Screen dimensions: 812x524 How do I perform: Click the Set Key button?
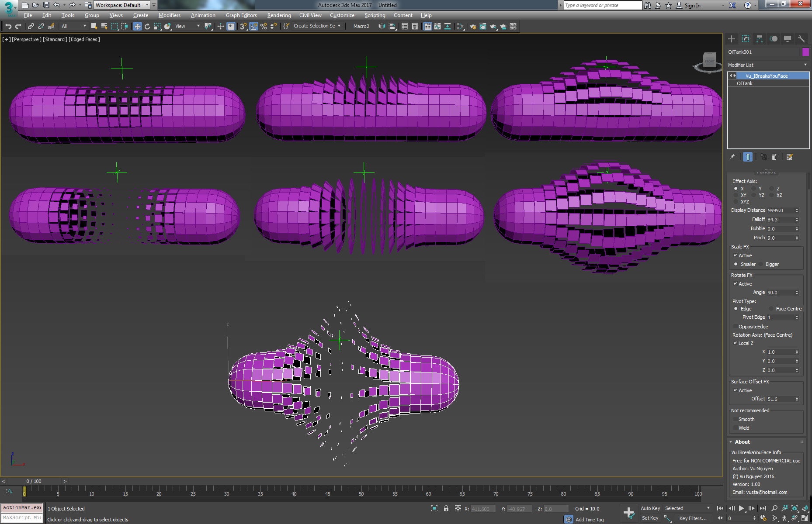650,518
